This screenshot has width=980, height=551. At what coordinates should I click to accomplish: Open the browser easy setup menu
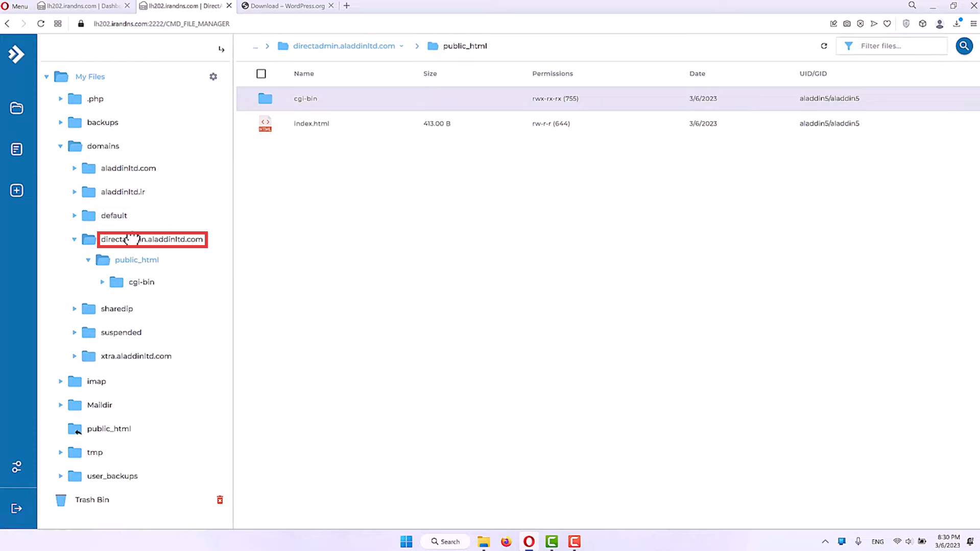pyautogui.click(x=973, y=23)
